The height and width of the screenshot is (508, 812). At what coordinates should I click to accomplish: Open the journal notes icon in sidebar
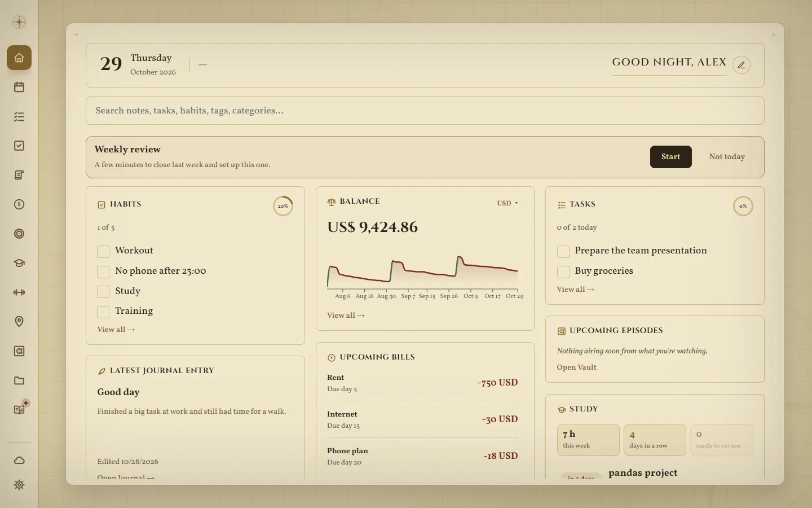19,175
